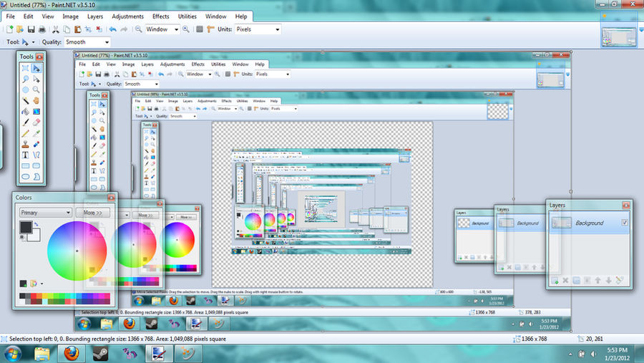This screenshot has width=644, height=363.
Task: Open Primary color dropdown in outermost Colors window
Action: coord(46,213)
